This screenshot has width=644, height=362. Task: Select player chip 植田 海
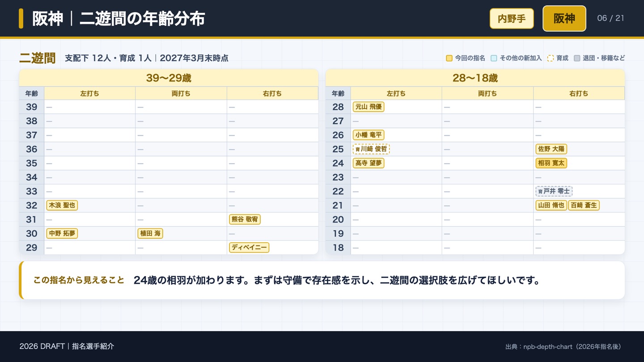[150, 233]
